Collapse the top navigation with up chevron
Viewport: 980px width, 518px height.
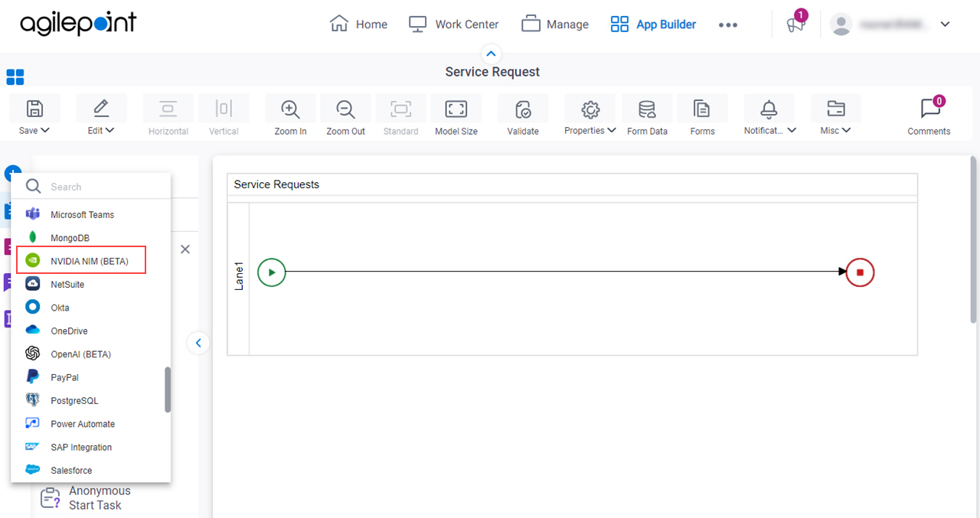[492, 54]
